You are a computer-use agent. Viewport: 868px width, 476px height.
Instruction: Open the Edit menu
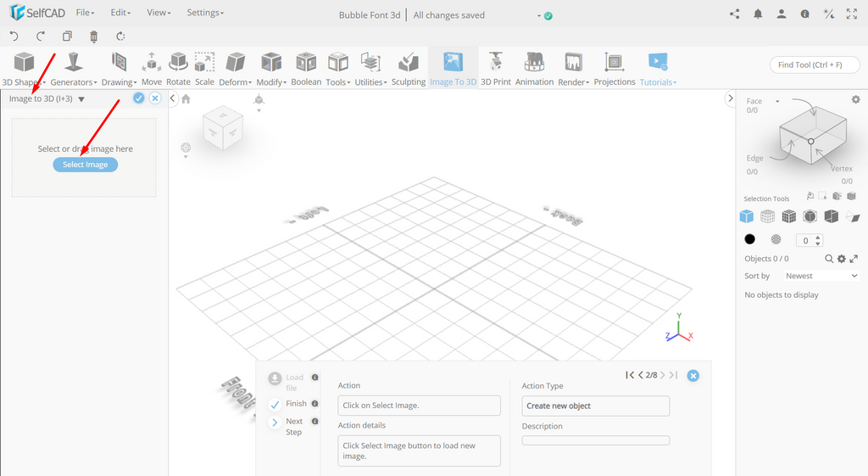(120, 13)
